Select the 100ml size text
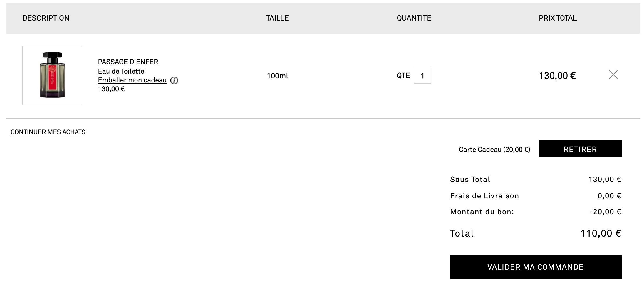 pos(277,76)
